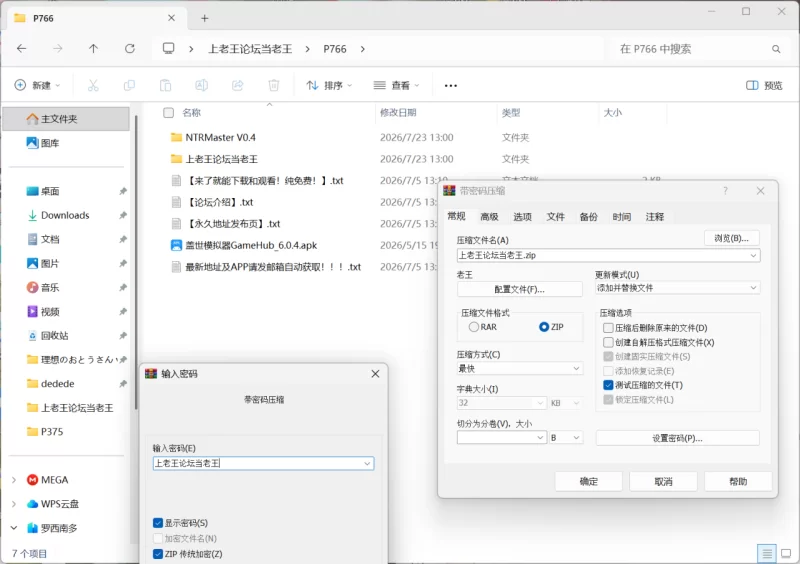800x564 pixels.
Task: Collapse the 罗西南多 tree node
Action: click(x=14, y=528)
